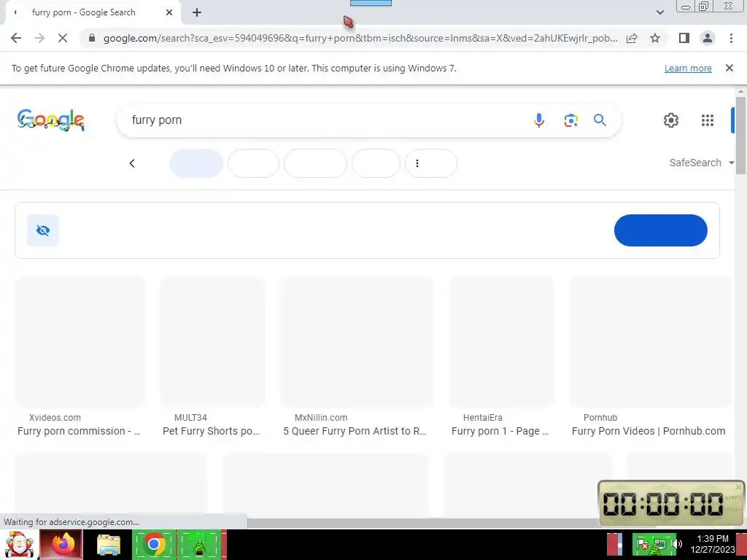Dismiss the Chrome update notice bar
Image resolution: width=747 pixels, height=560 pixels.
click(x=729, y=68)
